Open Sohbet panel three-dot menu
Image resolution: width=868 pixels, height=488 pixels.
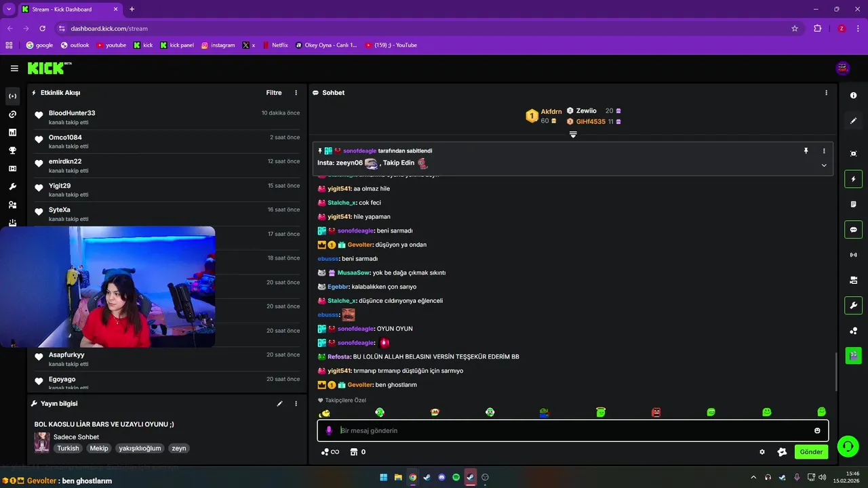[x=826, y=93]
